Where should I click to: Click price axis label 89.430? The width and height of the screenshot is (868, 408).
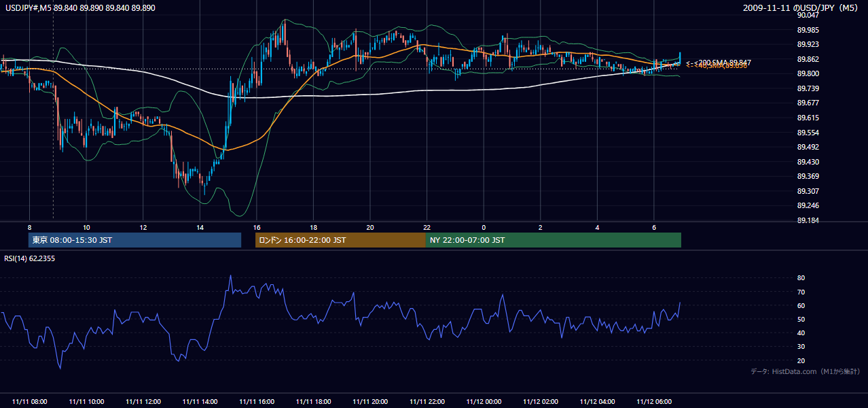tap(808, 162)
